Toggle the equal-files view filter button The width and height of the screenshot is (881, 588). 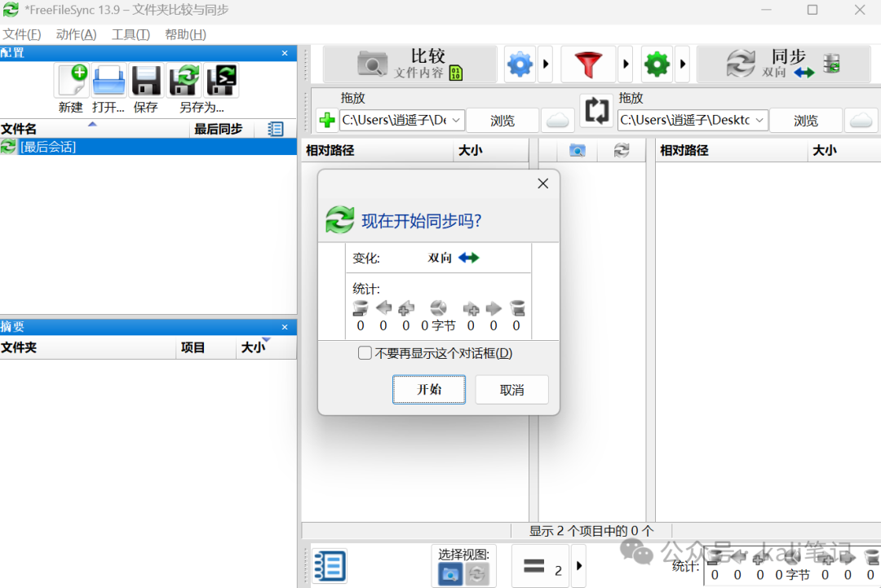(539, 566)
